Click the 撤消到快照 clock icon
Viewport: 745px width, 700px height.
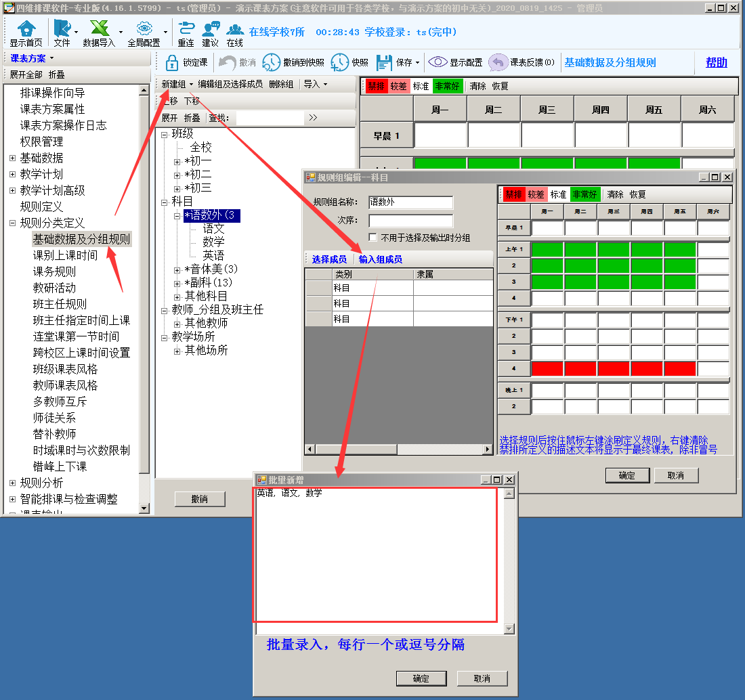pyautogui.click(x=271, y=62)
